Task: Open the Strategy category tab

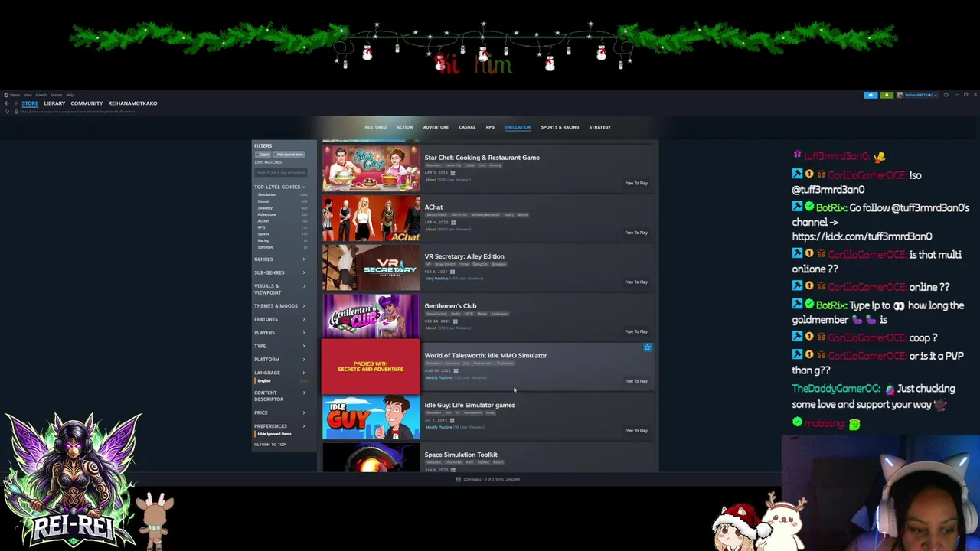Action: tap(600, 127)
